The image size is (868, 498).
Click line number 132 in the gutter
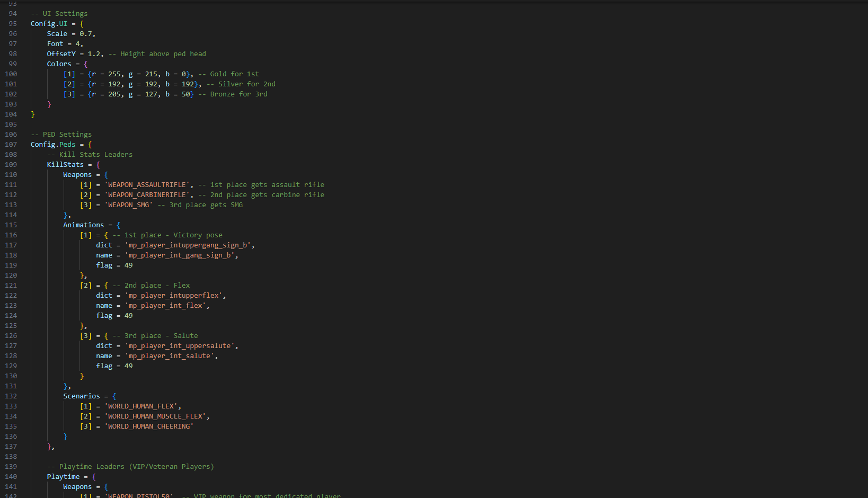click(x=11, y=396)
